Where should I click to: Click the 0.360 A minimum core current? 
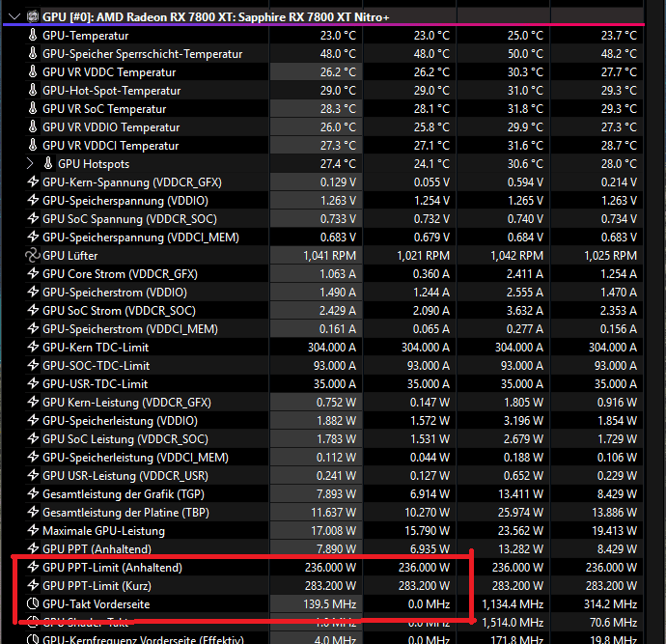pos(431,273)
